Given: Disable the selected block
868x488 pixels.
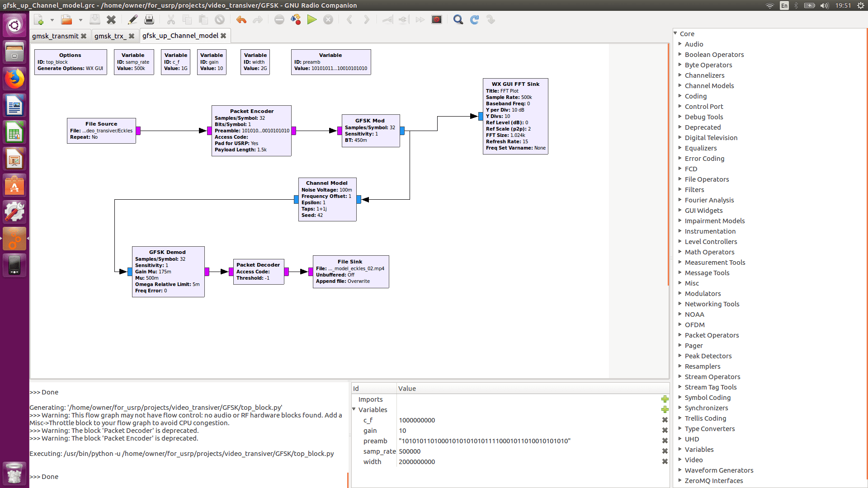Looking at the screenshot, I should coord(404,20).
